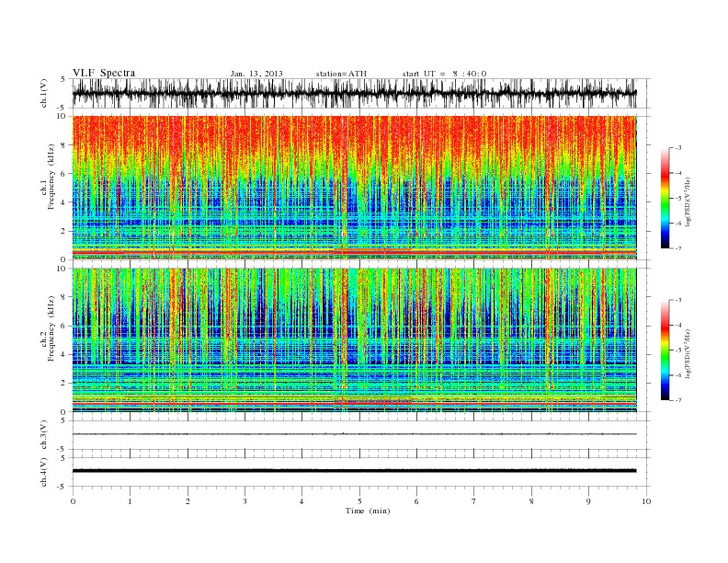Click the "8" kHz tick on ch.2 spectrogram

63,297
